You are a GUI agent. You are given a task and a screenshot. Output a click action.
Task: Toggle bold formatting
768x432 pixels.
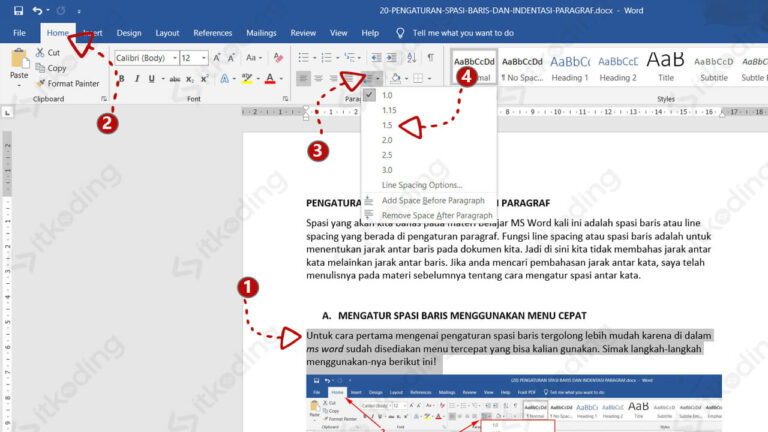121,78
